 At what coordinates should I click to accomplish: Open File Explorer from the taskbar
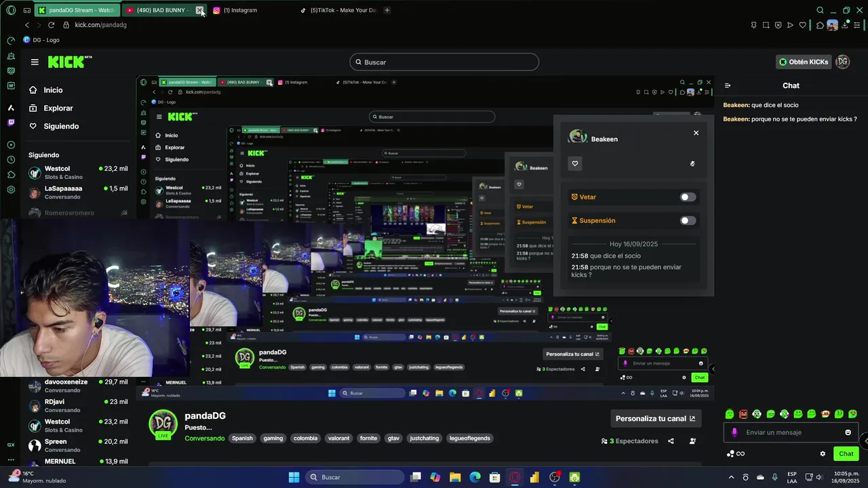click(455, 477)
